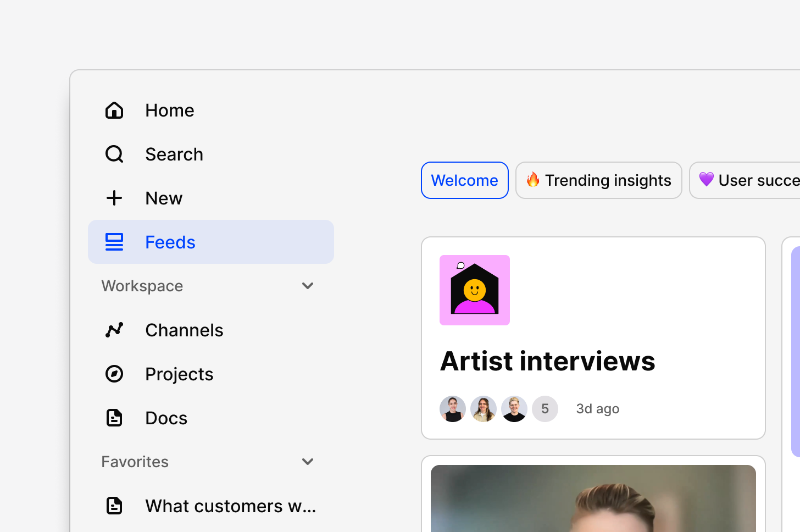Viewport: 800px width, 532px height.
Task: Click the Workspace section header label
Action: click(142, 286)
